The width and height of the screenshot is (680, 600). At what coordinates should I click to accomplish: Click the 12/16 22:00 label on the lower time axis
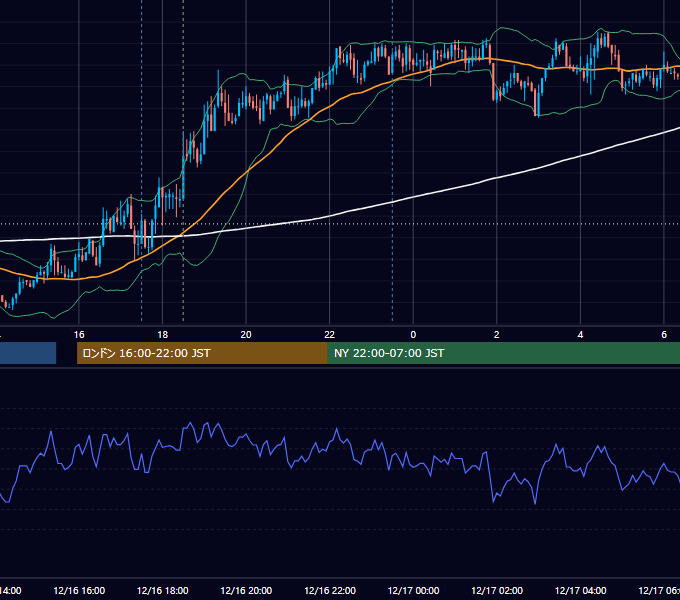[330, 590]
